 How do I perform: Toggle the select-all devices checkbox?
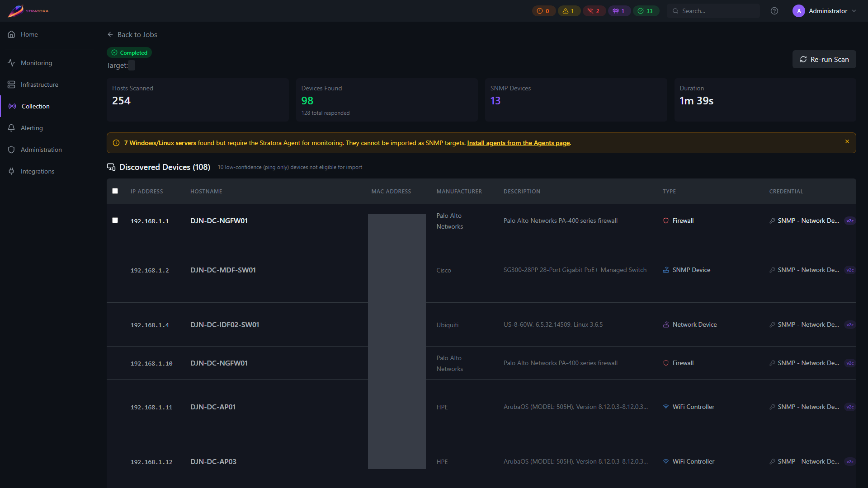click(x=115, y=191)
